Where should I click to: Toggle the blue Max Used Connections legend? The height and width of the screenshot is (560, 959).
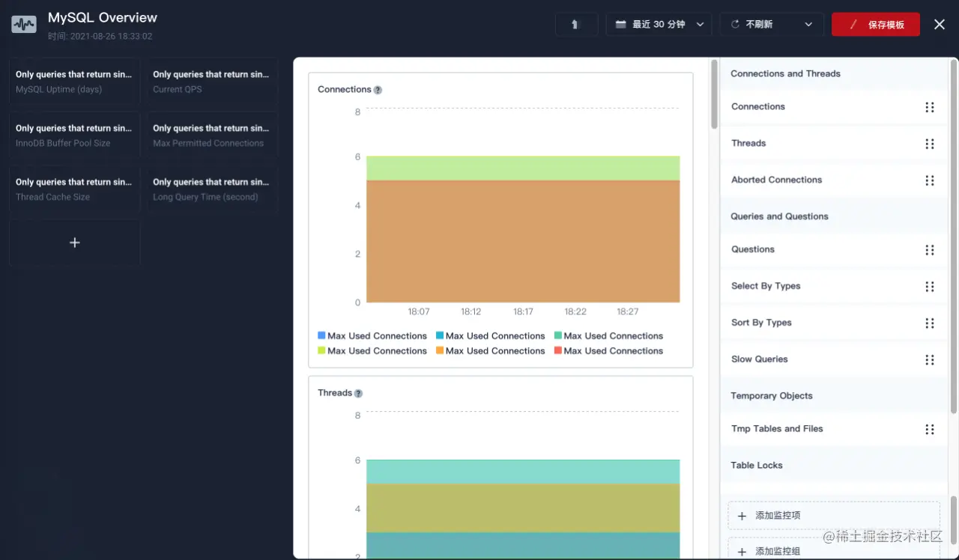[372, 335]
